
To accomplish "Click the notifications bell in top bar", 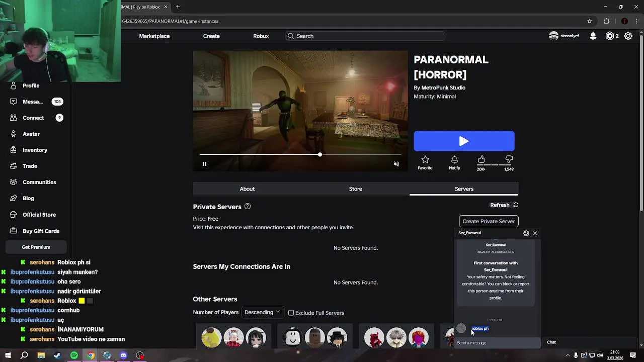I will coord(593,36).
